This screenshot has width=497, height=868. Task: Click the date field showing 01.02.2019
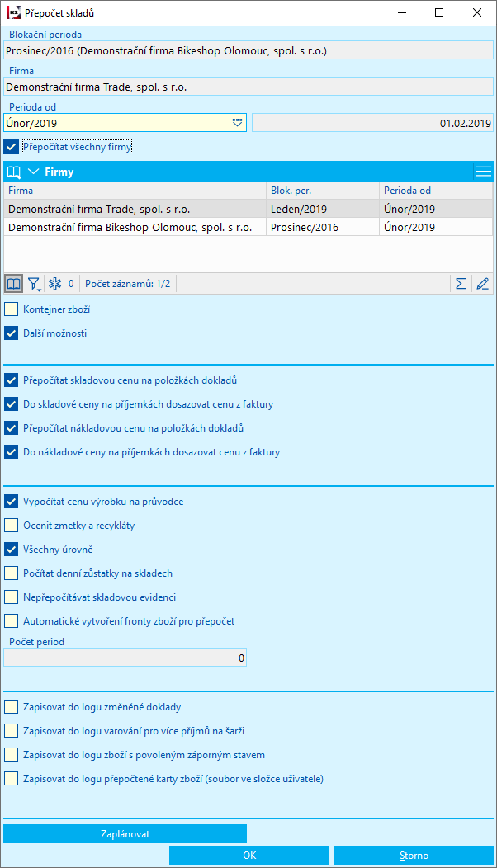coord(372,123)
